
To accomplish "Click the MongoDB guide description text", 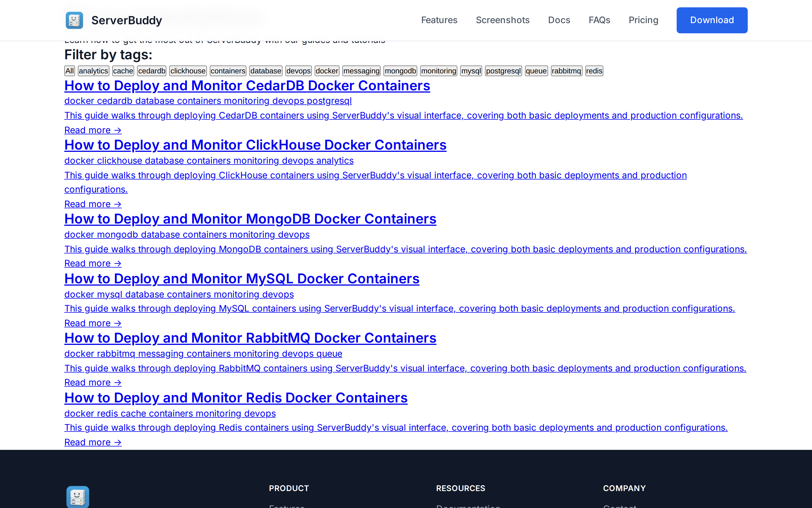I will click(x=406, y=249).
